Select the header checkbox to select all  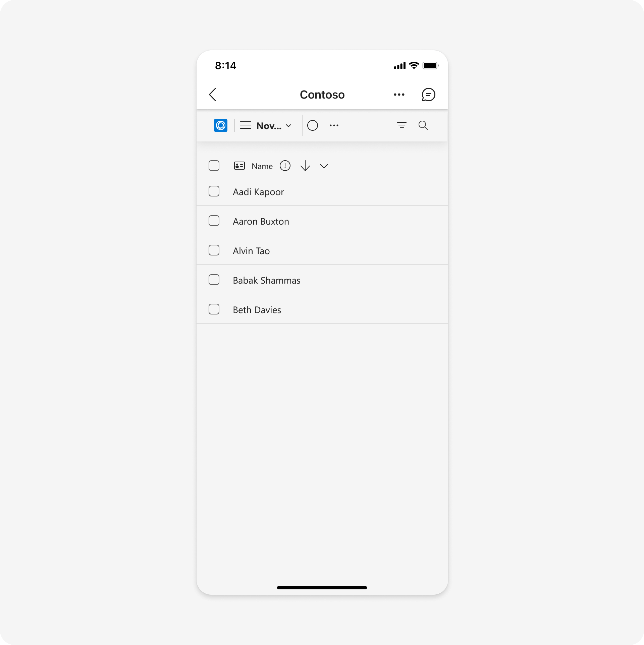point(214,166)
